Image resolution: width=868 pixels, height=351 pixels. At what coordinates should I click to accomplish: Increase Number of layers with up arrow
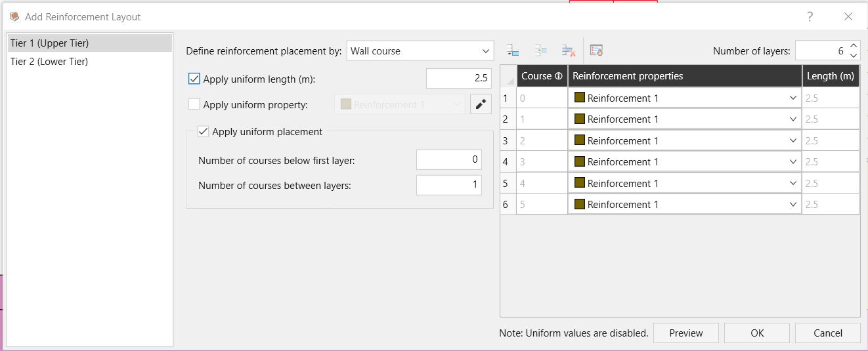pyautogui.click(x=854, y=46)
